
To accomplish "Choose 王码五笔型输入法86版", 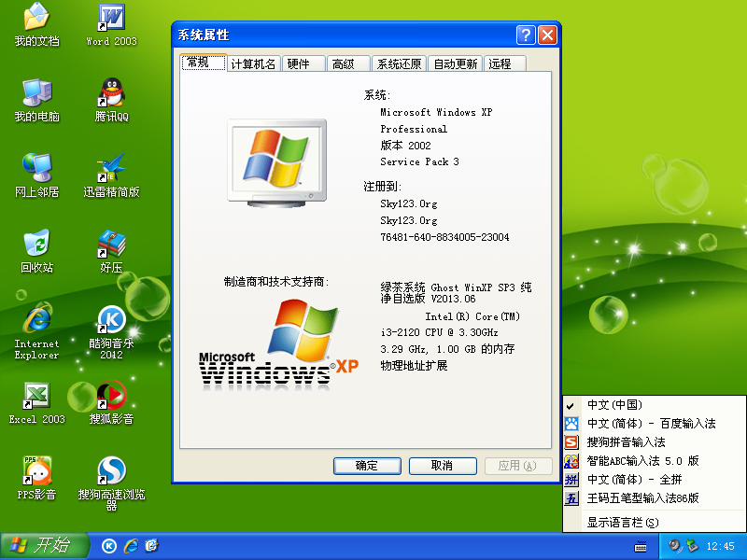I will click(655, 498).
